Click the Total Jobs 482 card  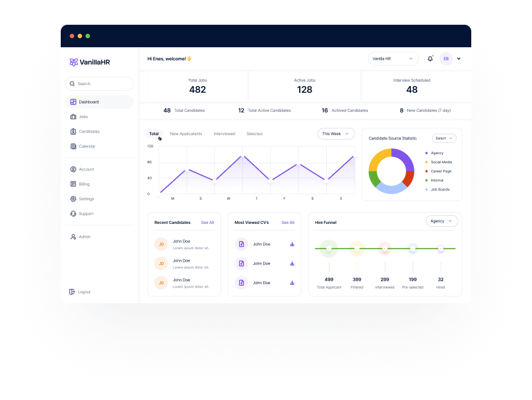[197, 86]
